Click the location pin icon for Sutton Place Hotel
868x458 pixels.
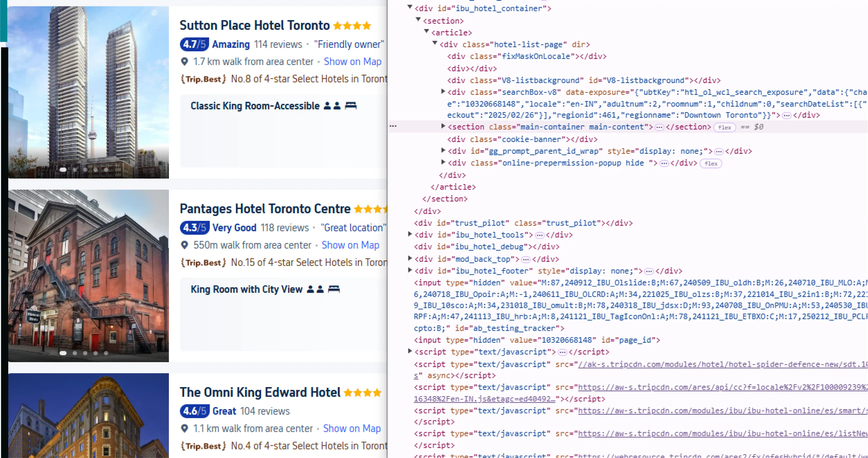[185, 61]
